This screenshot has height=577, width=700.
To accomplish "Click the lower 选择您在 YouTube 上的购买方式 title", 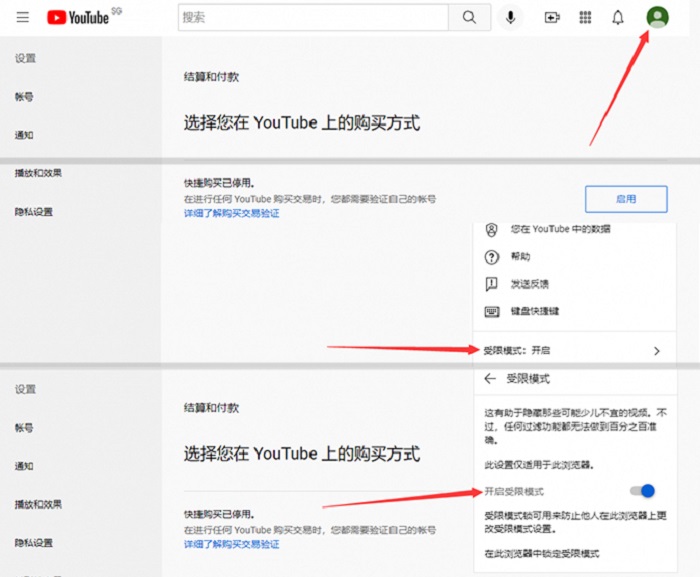I will [302, 454].
